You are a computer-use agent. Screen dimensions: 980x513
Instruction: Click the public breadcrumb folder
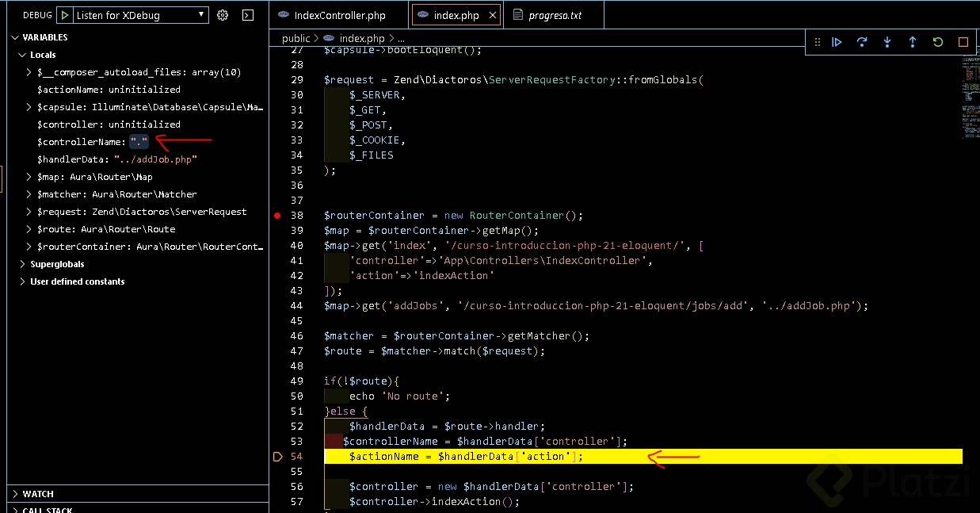tap(296, 38)
